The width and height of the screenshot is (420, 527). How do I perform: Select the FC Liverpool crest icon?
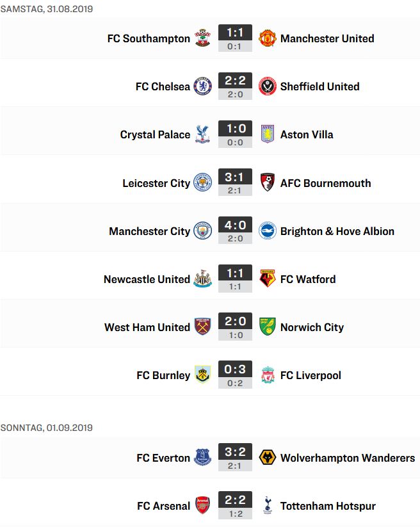(x=268, y=375)
